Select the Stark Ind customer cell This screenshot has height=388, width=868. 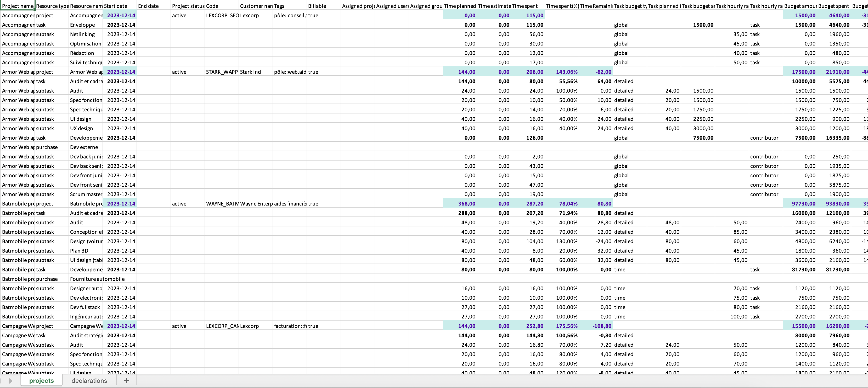point(256,72)
